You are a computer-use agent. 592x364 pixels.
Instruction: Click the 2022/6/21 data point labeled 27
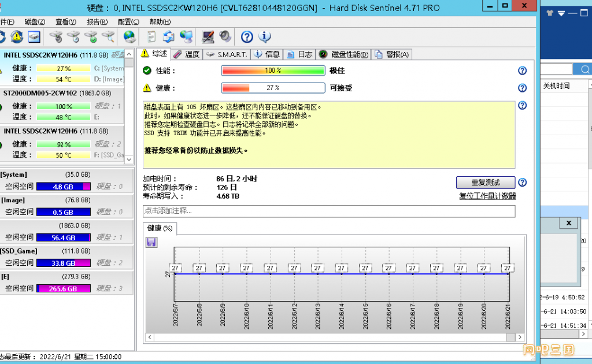pos(508,268)
